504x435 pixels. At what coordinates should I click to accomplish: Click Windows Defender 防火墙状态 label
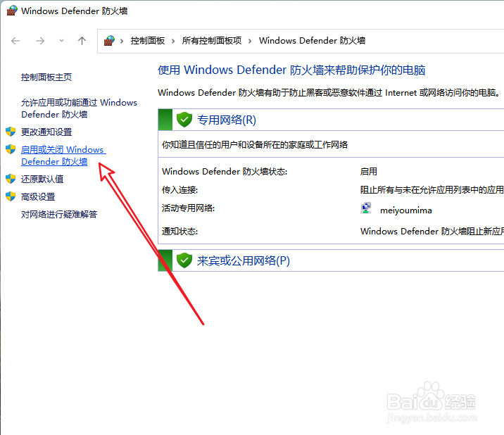click(225, 171)
